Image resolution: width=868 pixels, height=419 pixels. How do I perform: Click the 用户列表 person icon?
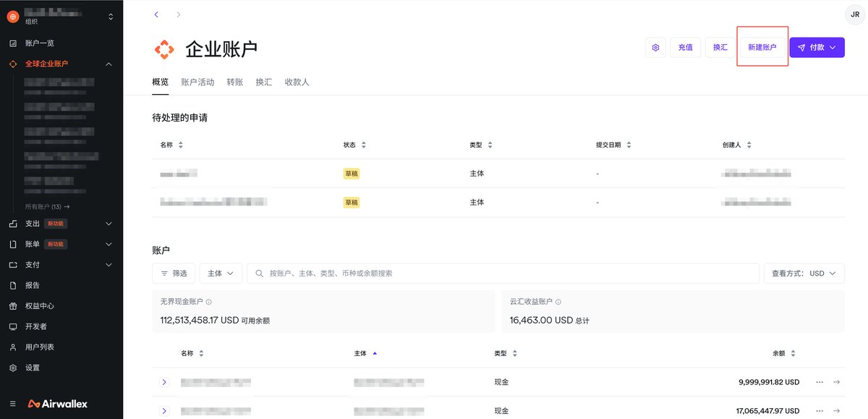coord(13,347)
